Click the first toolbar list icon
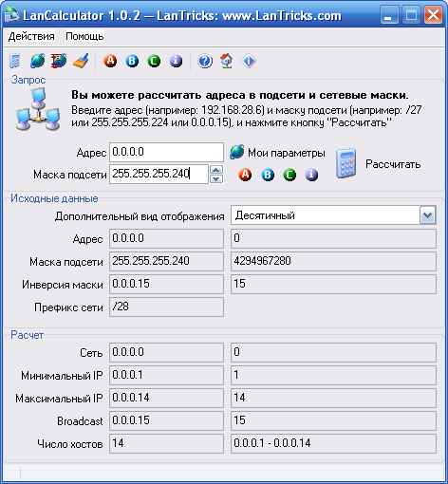This screenshot has height=484, width=448. pyautogui.click(x=15, y=61)
